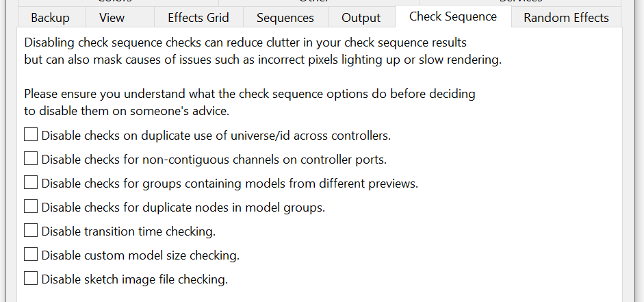644x302 pixels.
Task: Select the Effects Grid tab
Action: tap(198, 18)
